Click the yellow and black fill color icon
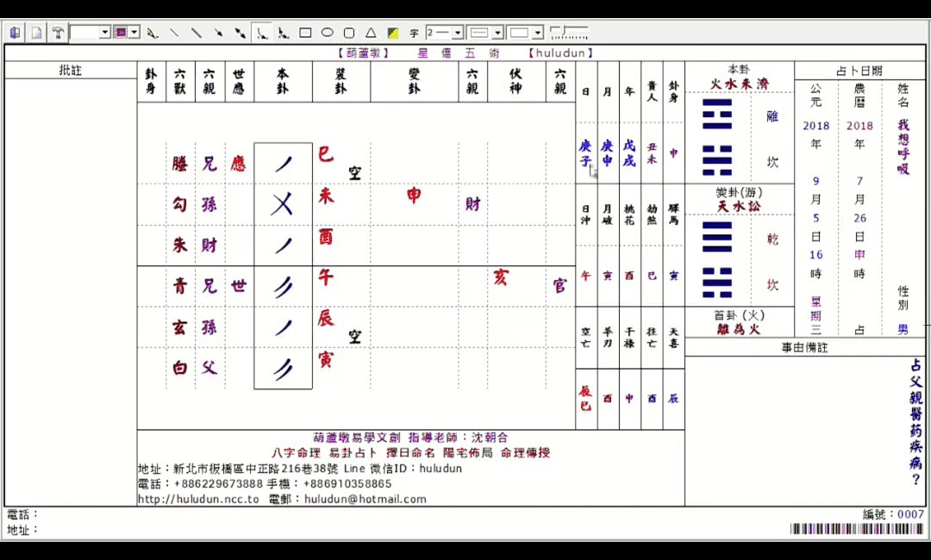Image resolution: width=931 pixels, height=560 pixels. click(x=392, y=33)
